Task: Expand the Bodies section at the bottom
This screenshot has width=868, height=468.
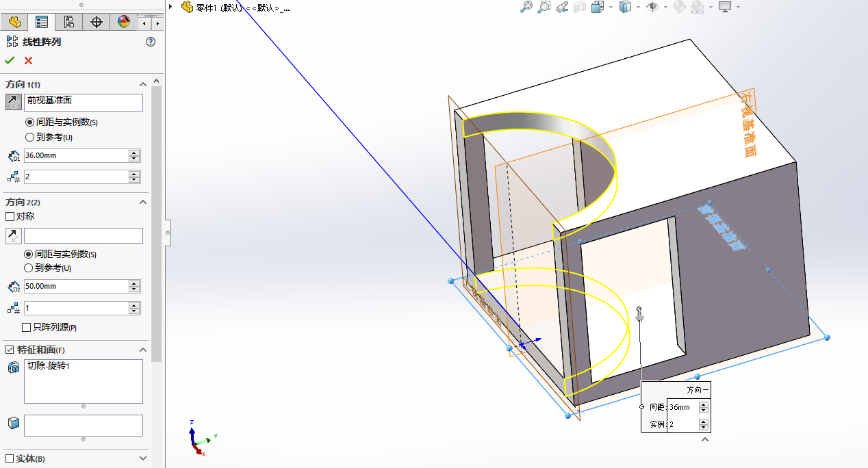Action: (143, 458)
